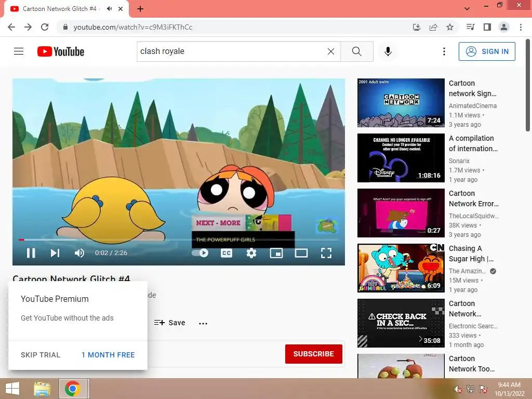Image resolution: width=532 pixels, height=399 pixels.
Task: Open the A compilation of international title
Action: [x=473, y=143]
